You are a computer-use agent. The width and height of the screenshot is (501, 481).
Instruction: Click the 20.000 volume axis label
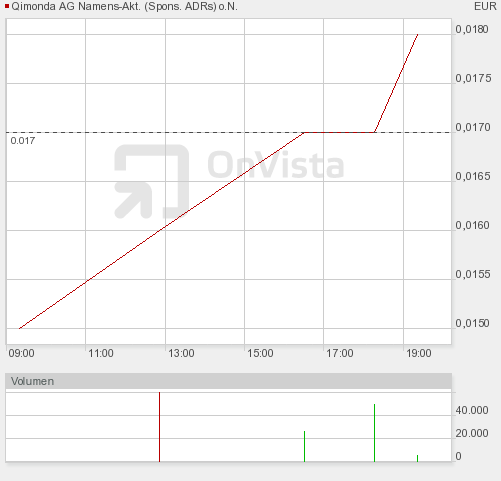[472, 433]
